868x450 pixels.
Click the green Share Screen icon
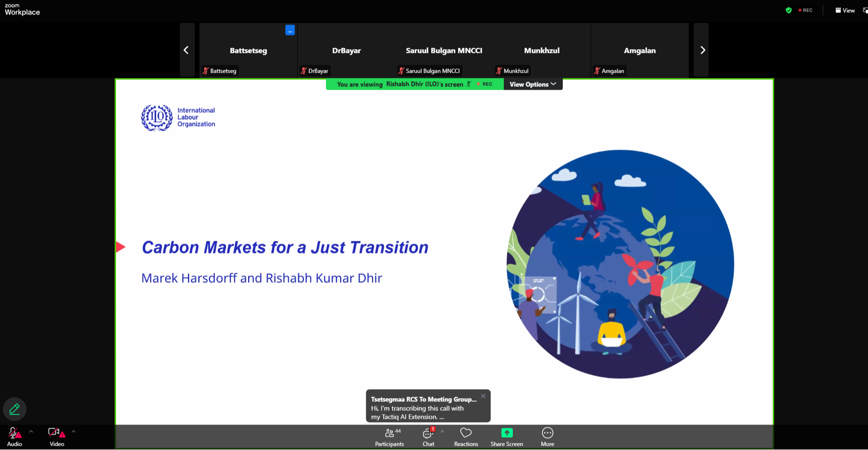click(507, 433)
